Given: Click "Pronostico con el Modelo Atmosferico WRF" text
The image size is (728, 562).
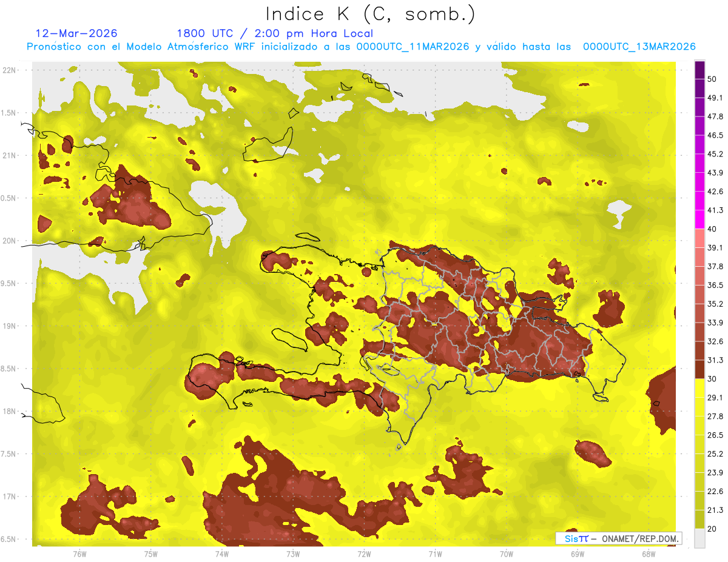Looking at the screenshot, I should [x=143, y=47].
